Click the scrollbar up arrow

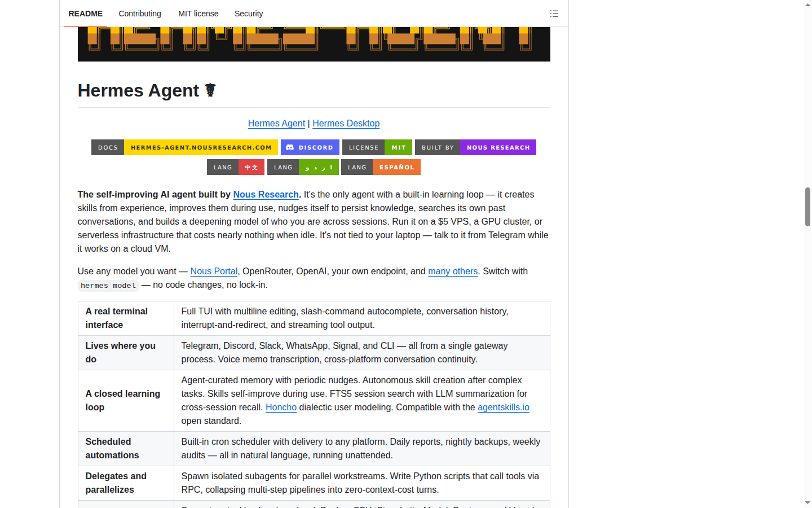coord(807,4)
